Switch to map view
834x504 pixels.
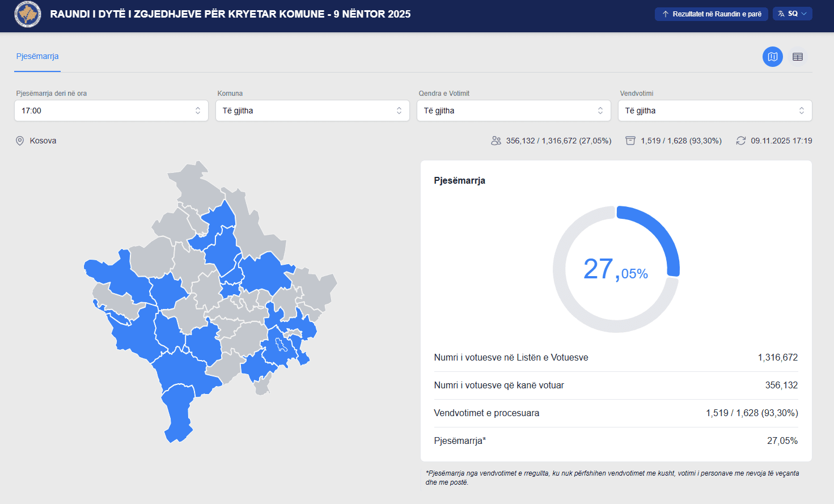tap(772, 57)
